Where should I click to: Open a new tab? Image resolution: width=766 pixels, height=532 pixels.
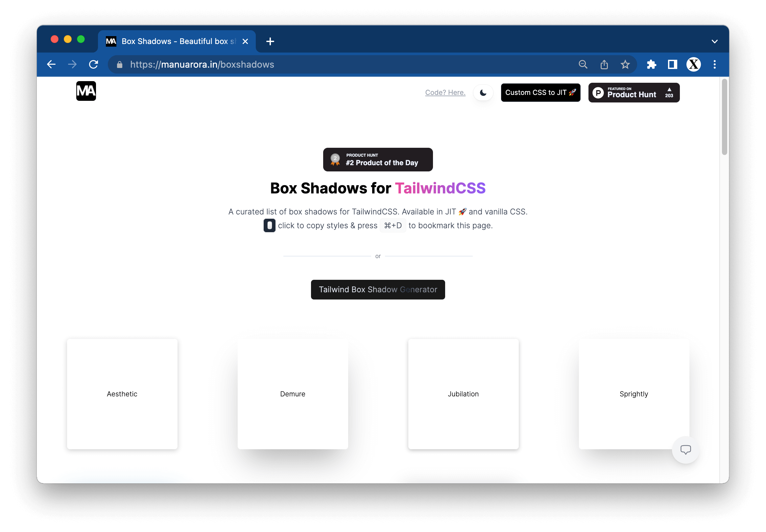tap(270, 41)
